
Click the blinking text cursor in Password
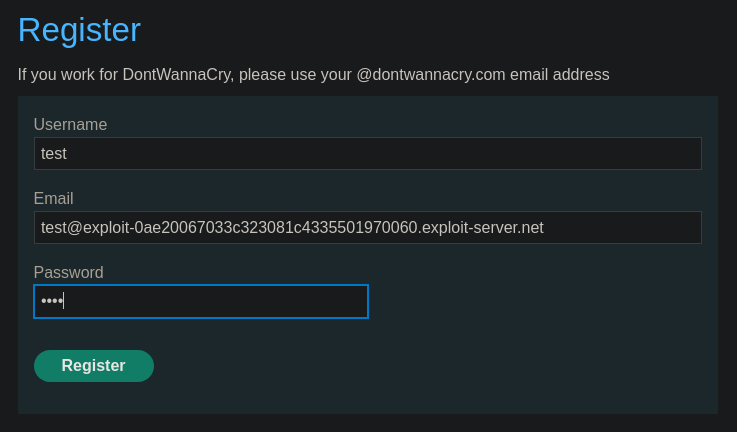(63, 301)
